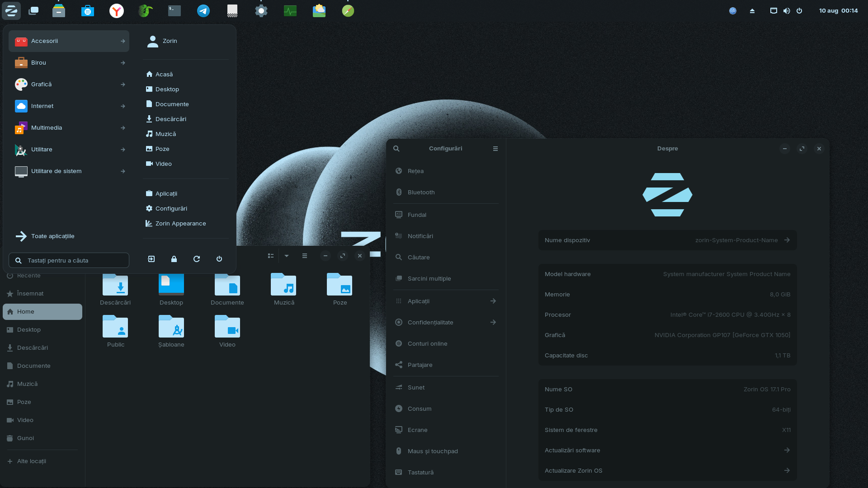The image size is (868, 488).
Task: Select Partajare in Settings sidebar
Action: coord(446,365)
